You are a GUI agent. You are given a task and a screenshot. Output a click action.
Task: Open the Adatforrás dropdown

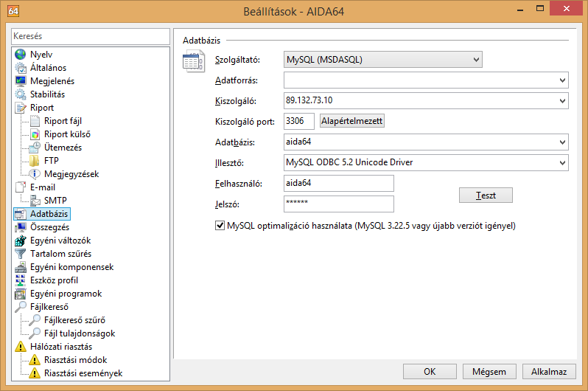(x=426, y=80)
